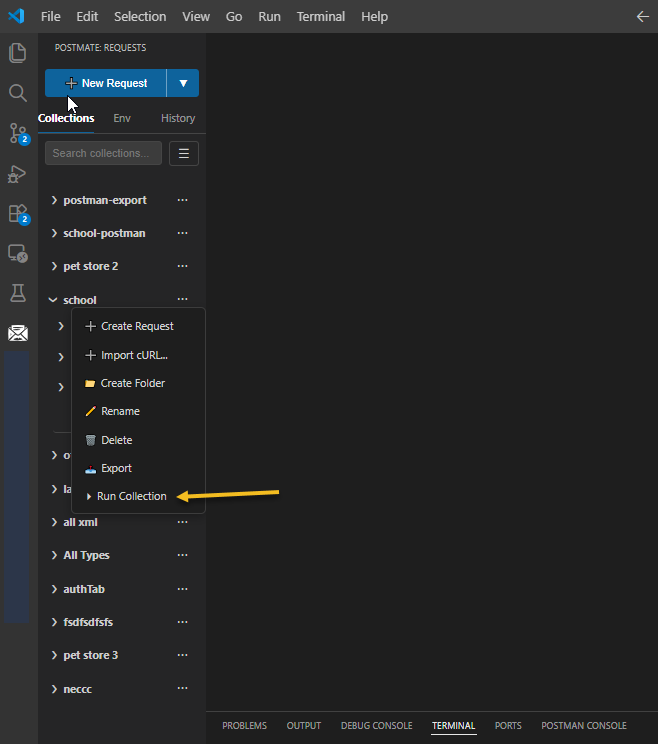Open the Go menu
Screen dimensions: 658x744
234,17
